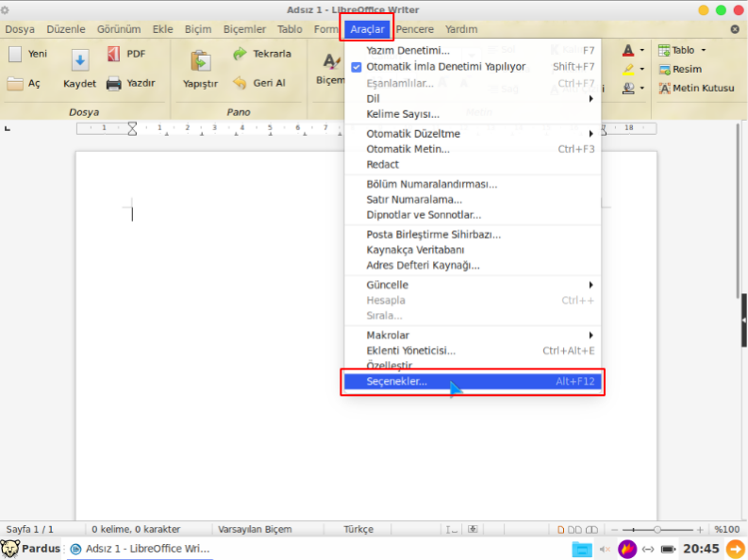Choose Eklenti Yöneticisi... menu entry
Screen dimensions: 748x560
(473, 351)
